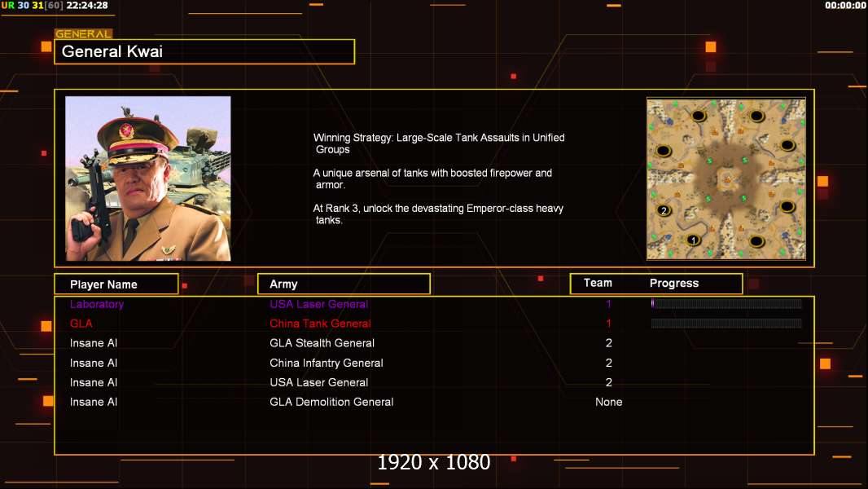Select the Laboratory player name
This screenshot has height=489, width=868.
click(97, 304)
